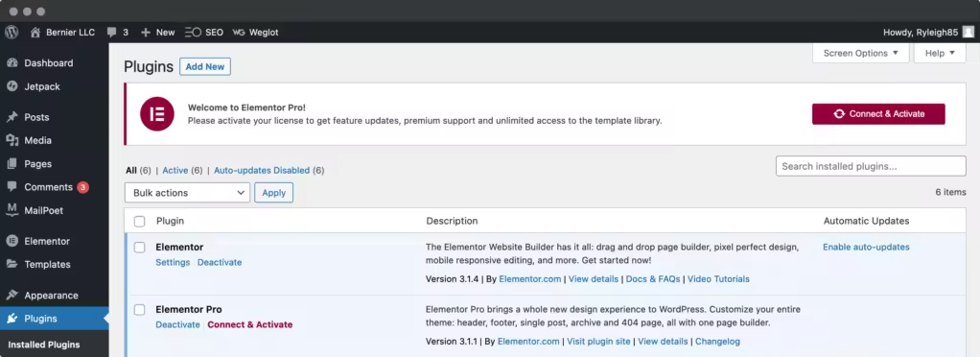Click the home icon beside Bernier LLC
This screenshot has width=980, height=357.
pos(35,32)
